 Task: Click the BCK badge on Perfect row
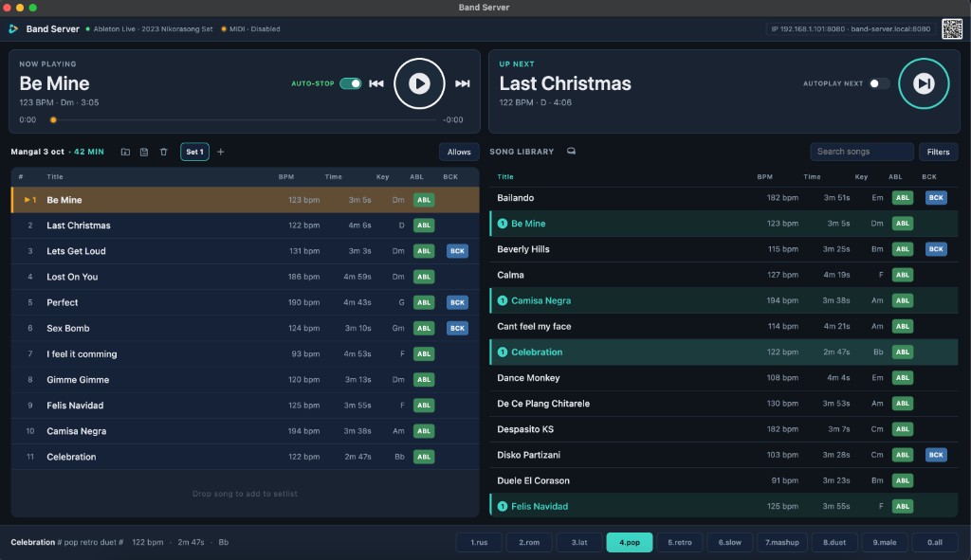(x=457, y=302)
